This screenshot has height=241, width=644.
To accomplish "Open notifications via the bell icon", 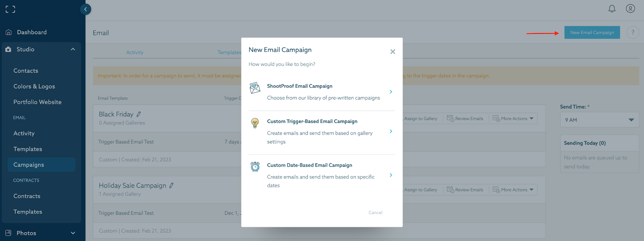I will pyautogui.click(x=612, y=8).
